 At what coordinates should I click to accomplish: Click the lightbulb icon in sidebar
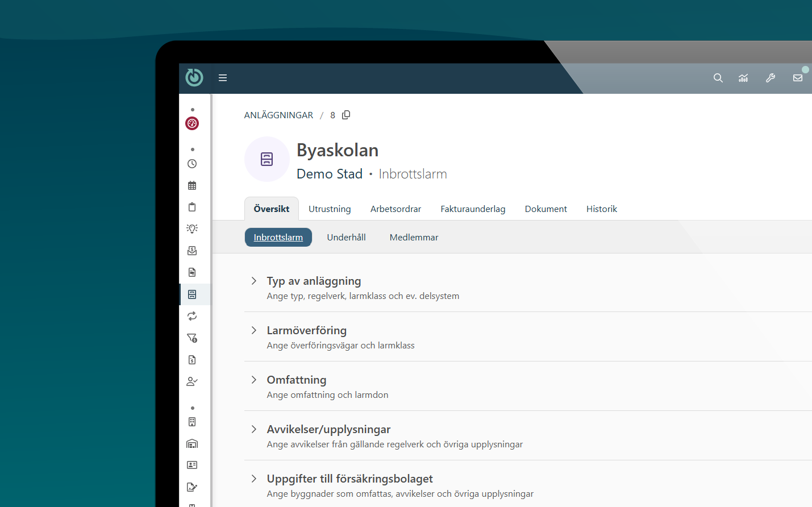(x=192, y=228)
